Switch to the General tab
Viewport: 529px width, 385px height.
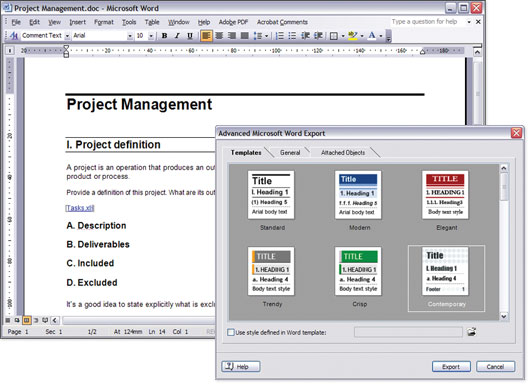290,153
